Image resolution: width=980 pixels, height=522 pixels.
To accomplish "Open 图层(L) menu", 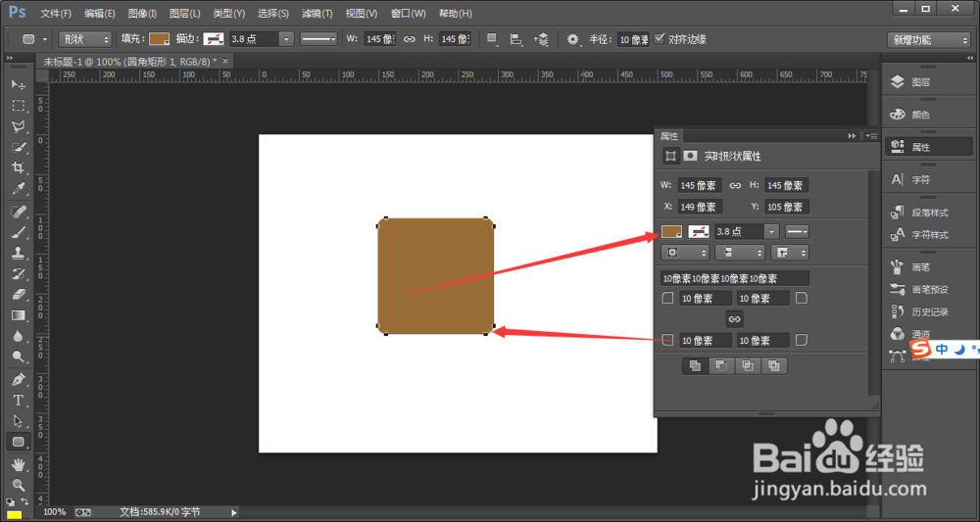I will pos(185,13).
